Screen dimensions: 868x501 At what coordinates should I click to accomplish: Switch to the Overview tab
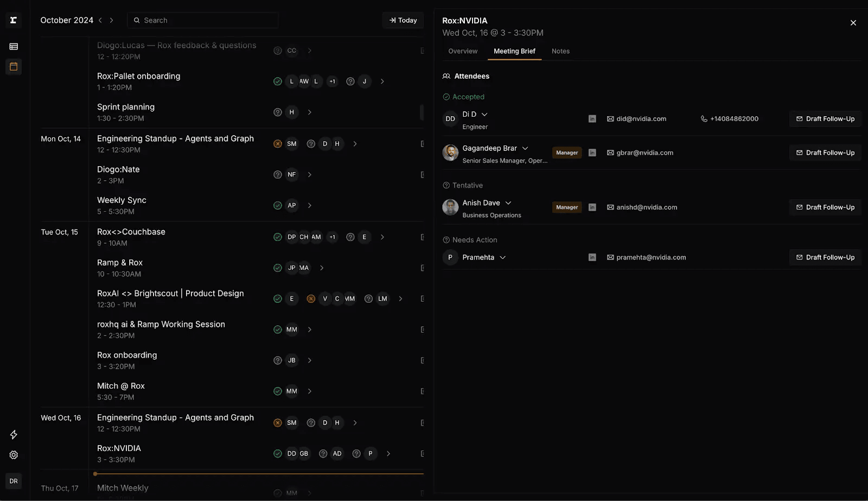click(x=462, y=51)
